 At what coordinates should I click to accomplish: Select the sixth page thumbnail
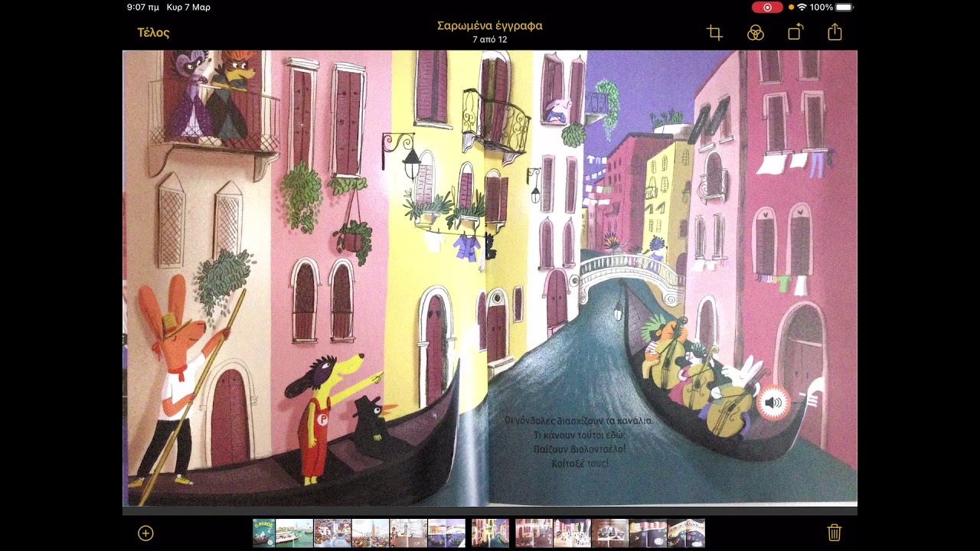coord(446,533)
